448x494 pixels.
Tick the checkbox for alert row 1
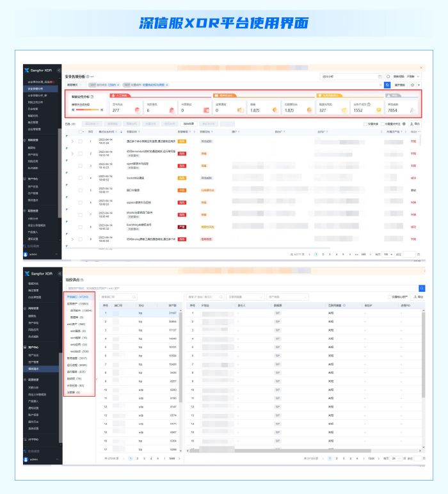(80, 141)
